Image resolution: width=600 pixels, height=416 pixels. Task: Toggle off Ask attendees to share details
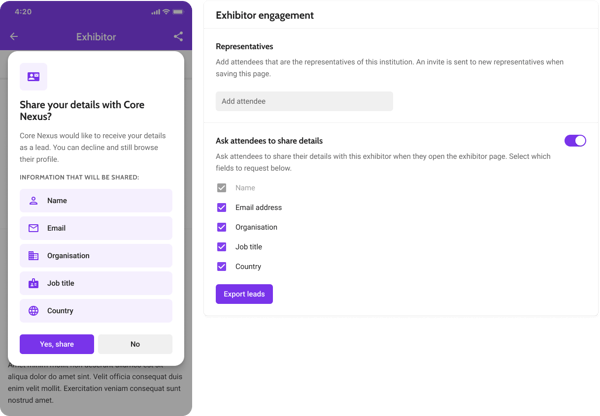point(575,140)
